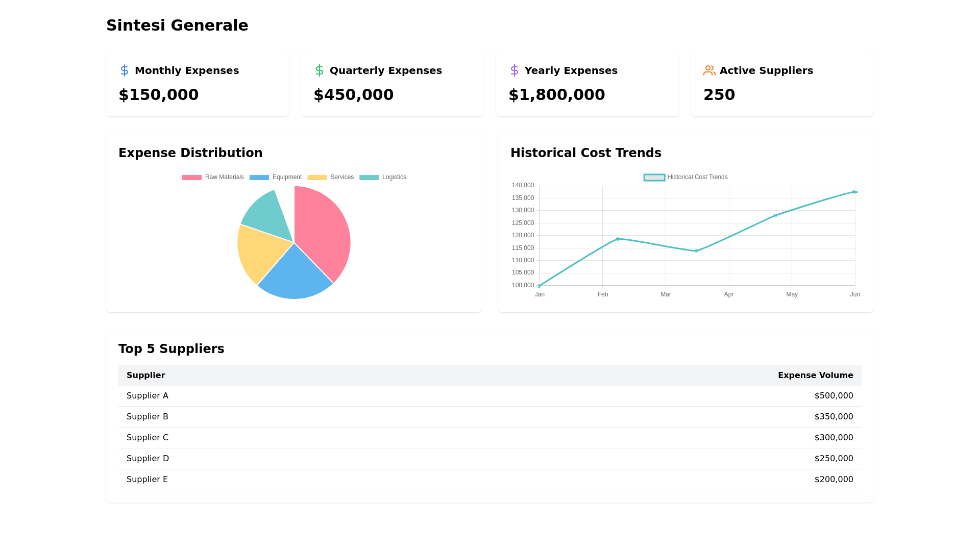The image size is (980, 551).
Task: Toggle the Raw Materials legend item
Action: coord(213,177)
